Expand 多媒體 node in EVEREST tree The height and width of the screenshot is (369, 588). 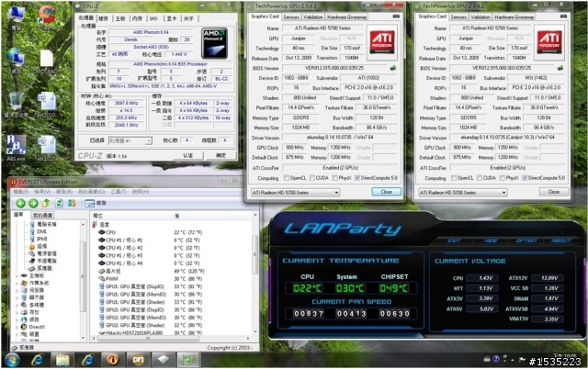[x=17, y=305]
